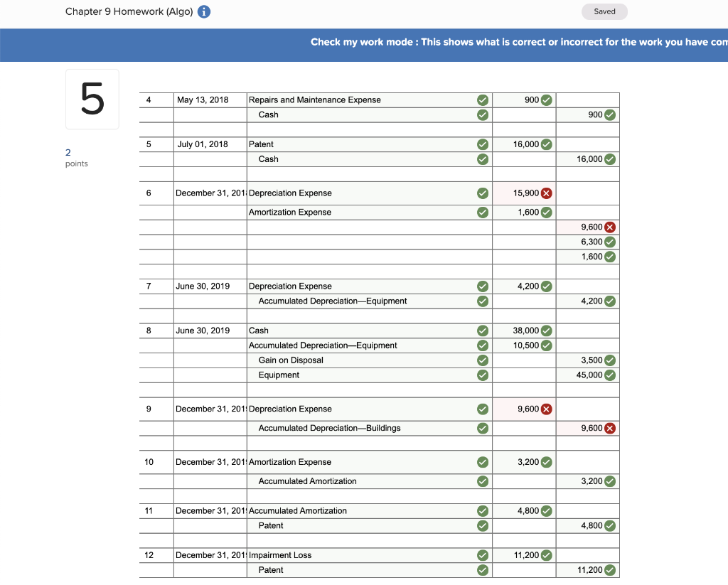Click the info icon next to Chapter 9 Homework
Image resolution: width=728 pixels, height=585 pixels.
204,11
